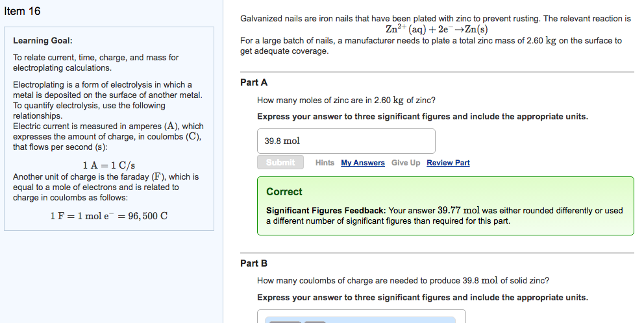Click the Part A answer field containing 39.8 mol
The height and width of the screenshot is (323, 644).
click(x=345, y=141)
